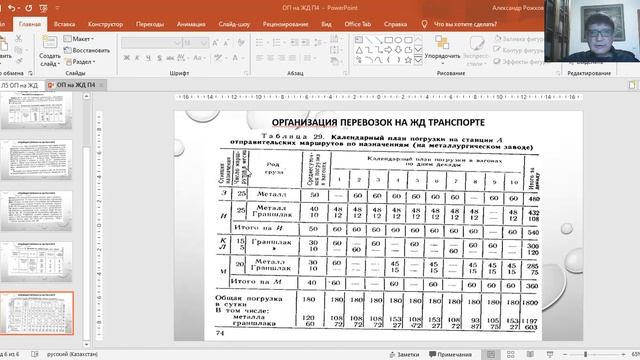Click Что вы хотите сделать search box
640x360 pixels.
pyautogui.click(x=465, y=24)
